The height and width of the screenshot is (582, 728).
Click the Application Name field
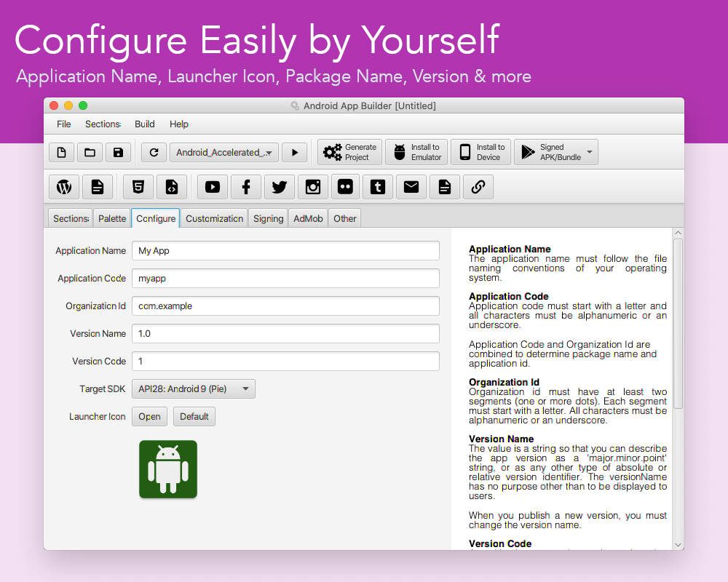click(x=285, y=250)
